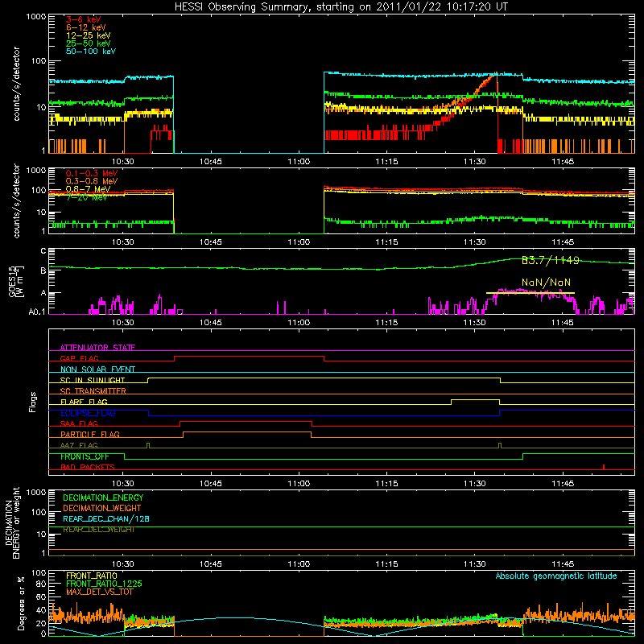Select the 6-12 keV legend label
644x644 pixels.
86,27
